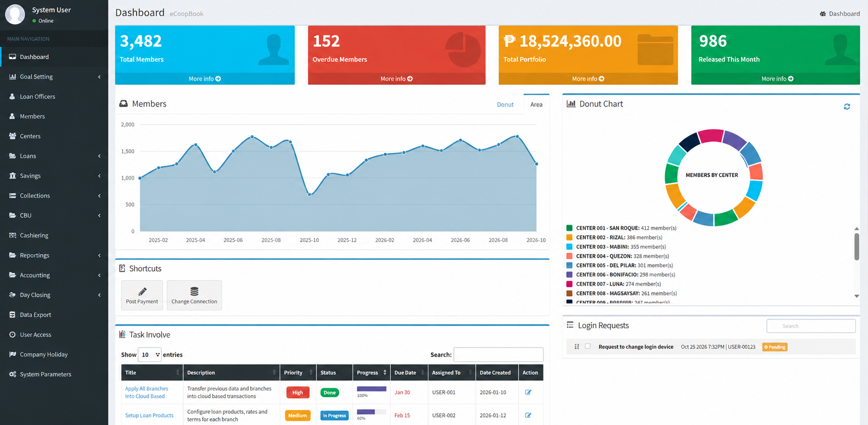Go to Centers in sidebar
Screen dimensions: 868x425
(54, 136)
